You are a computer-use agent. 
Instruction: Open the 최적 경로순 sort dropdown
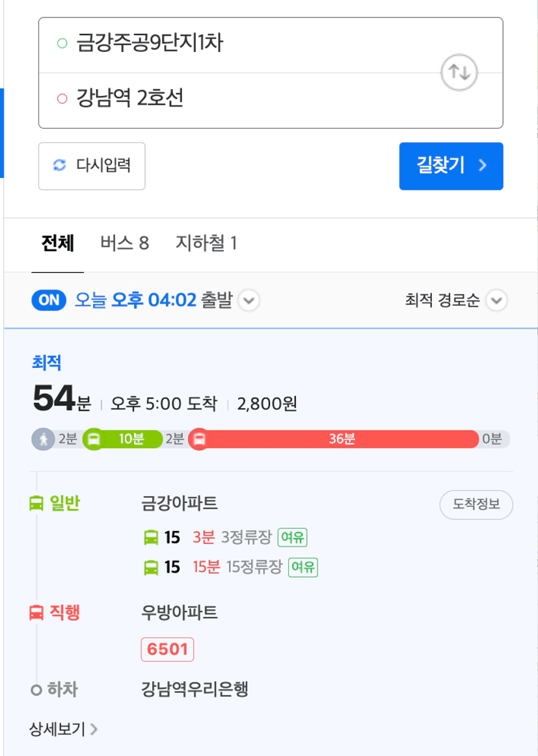pyautogui.click(x=457, y=300)
